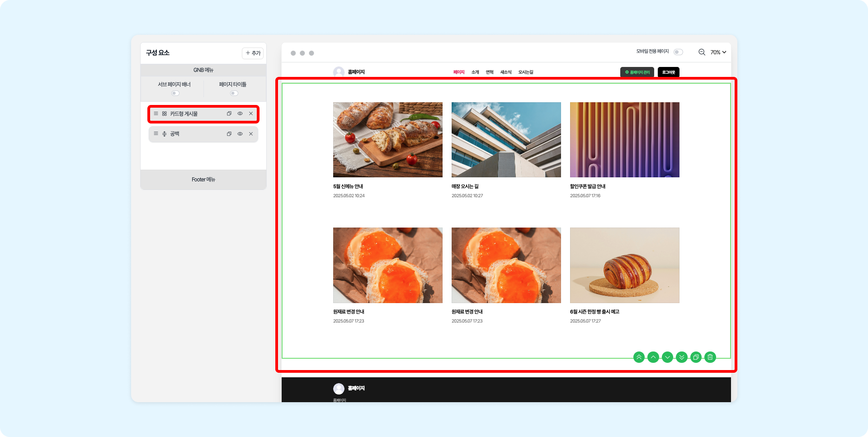This screenshot has width=868, height=437.
Task: Open the croissant pastry card thumbnail
Action: pos(625,265)
